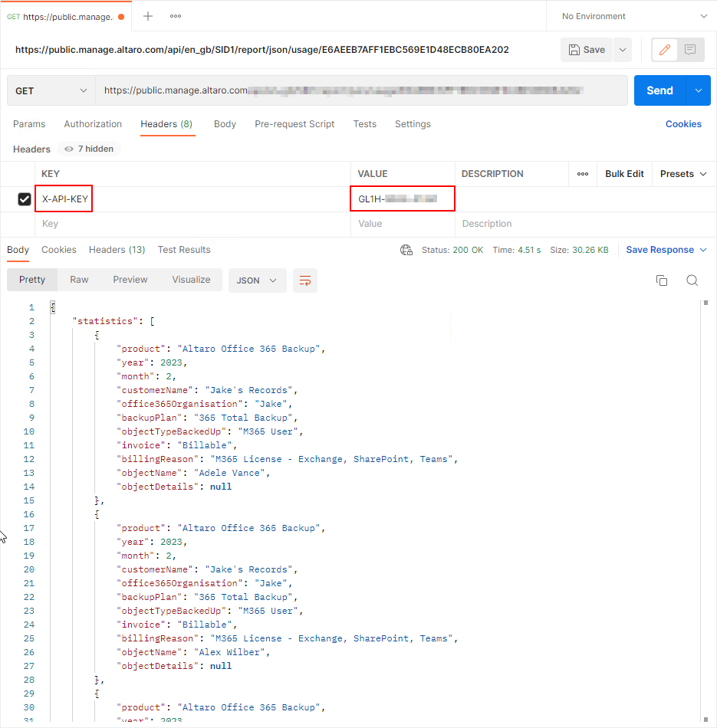Screen dimensions: 717x728
Task: Copy the response body to clipboard
Action: pos(662,280)
